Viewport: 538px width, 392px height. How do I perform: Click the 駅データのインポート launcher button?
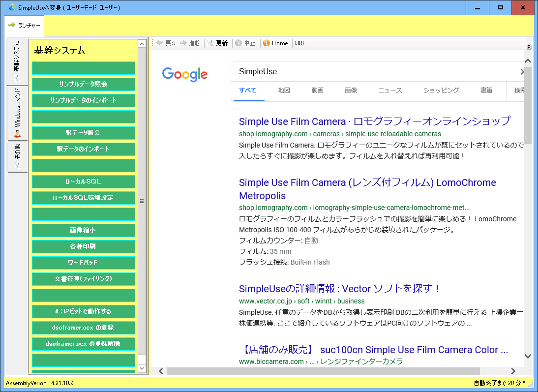pyautogui.click(x=83, y=149)
